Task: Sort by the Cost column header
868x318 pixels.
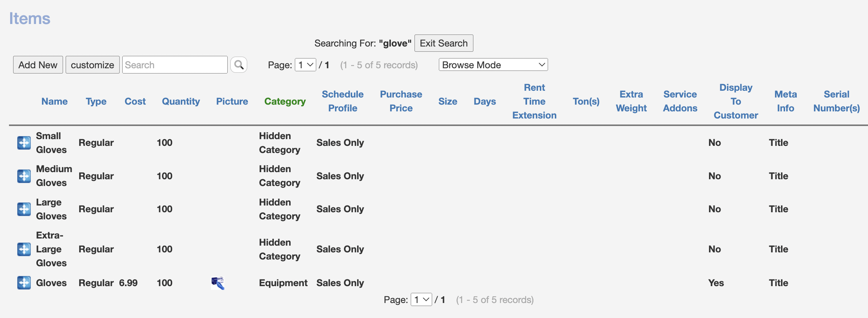Action: 135,101
